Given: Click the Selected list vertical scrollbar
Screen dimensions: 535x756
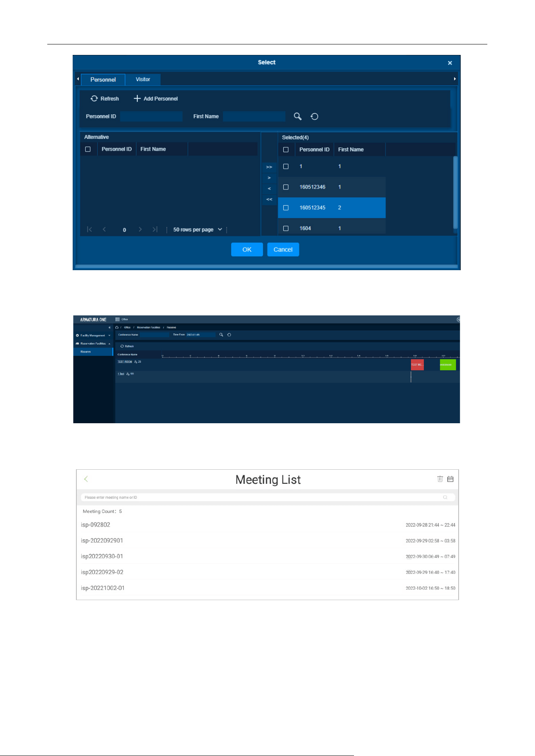Looking at the screenshot, I should click(x=455, y=192).
